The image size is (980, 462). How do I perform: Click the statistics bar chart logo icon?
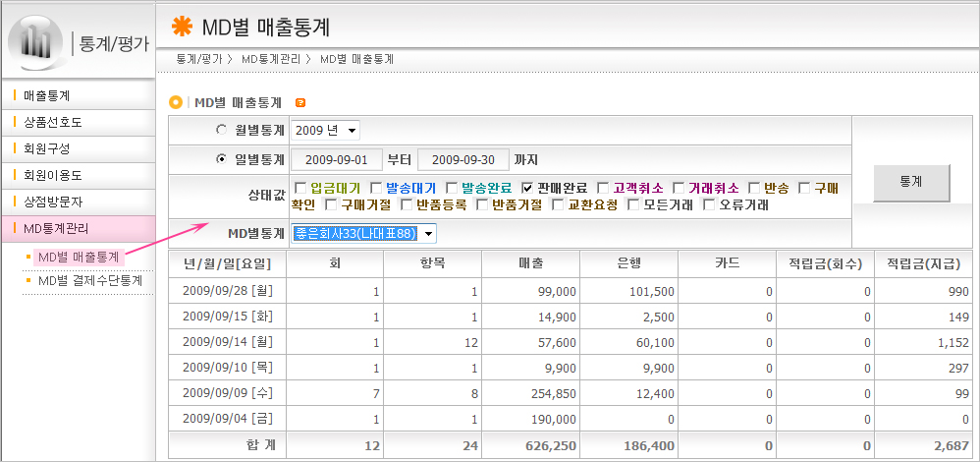[36, 41]
